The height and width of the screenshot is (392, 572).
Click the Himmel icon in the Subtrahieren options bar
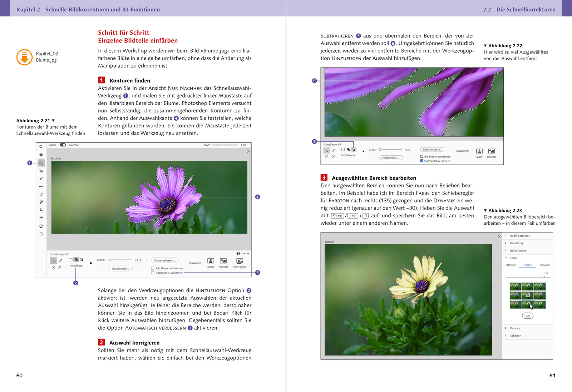[492, 151]
